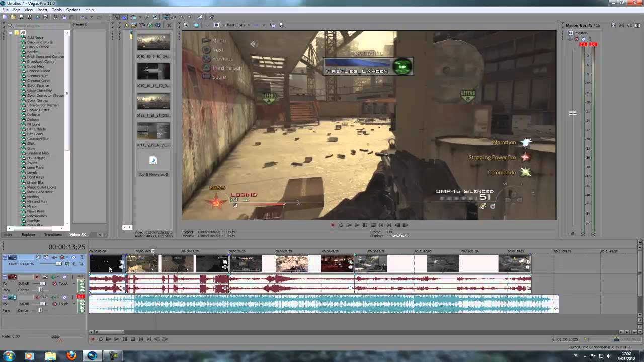
Task: Mute audio track 2
Action: point(64,277)
